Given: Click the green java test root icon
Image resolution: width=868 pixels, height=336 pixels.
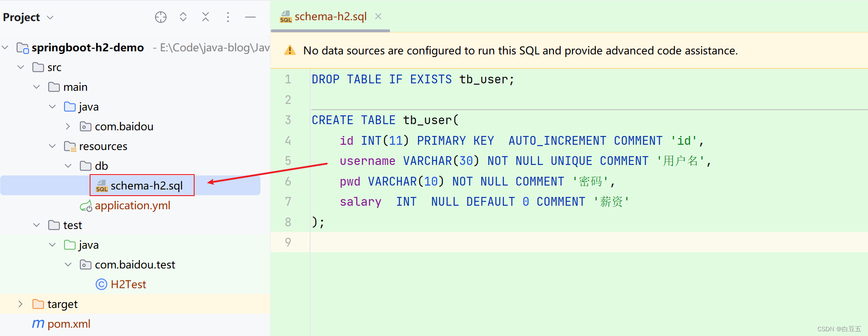Looking at the screenshot, I should pyautogui.click(x=70, y=245).
